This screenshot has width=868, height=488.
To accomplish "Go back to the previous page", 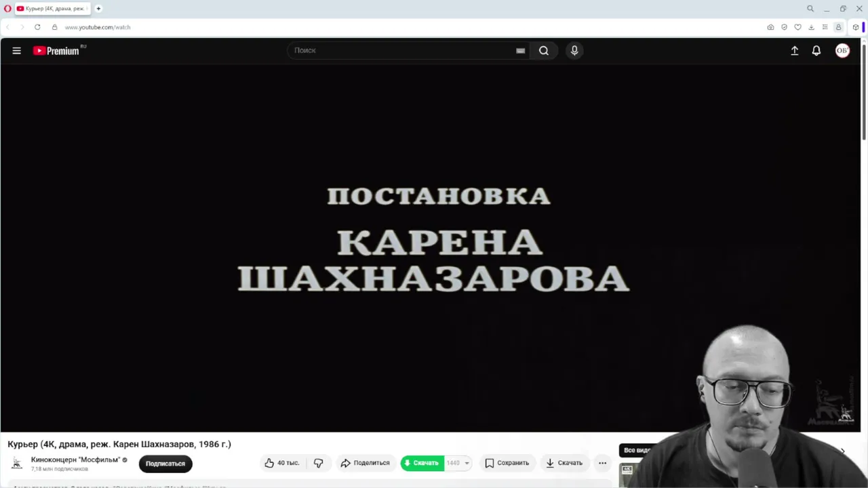I will pyautogui.click(x=8, y=27).
